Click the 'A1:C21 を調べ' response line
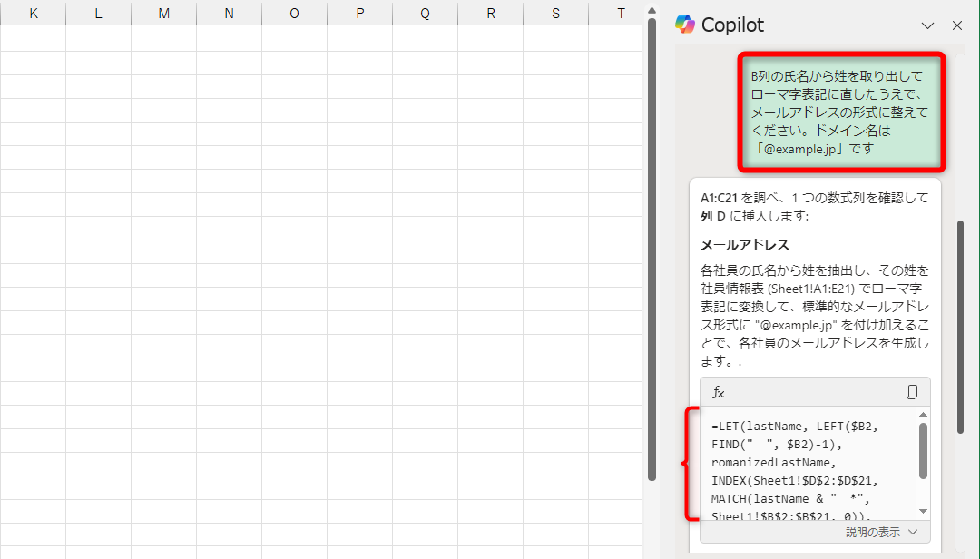Viewport: 980px width, 559px height. point(814,207)
